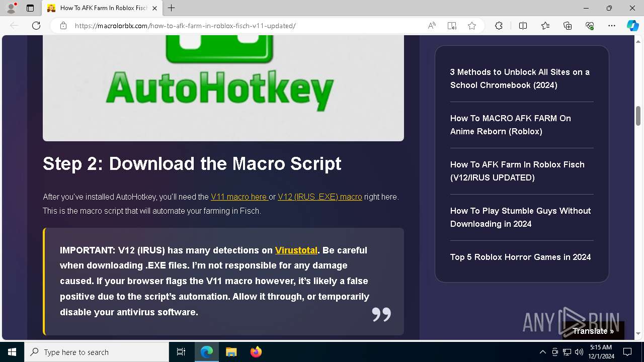Viewport: 644px width, 362px height.
Task: Open How To AFK Farm Fisch V12/IRUS article
Action: point(517,171)
